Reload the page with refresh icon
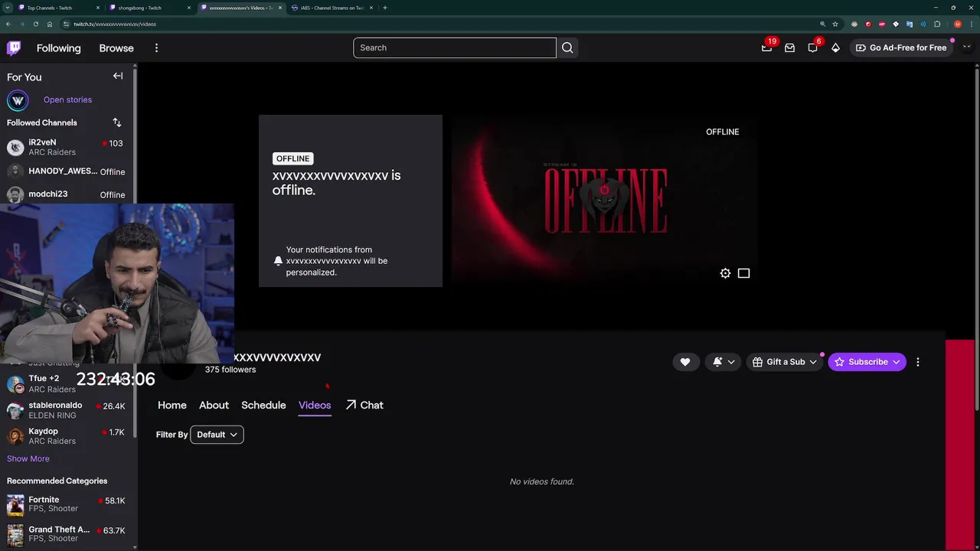 [x=35, y=24]
